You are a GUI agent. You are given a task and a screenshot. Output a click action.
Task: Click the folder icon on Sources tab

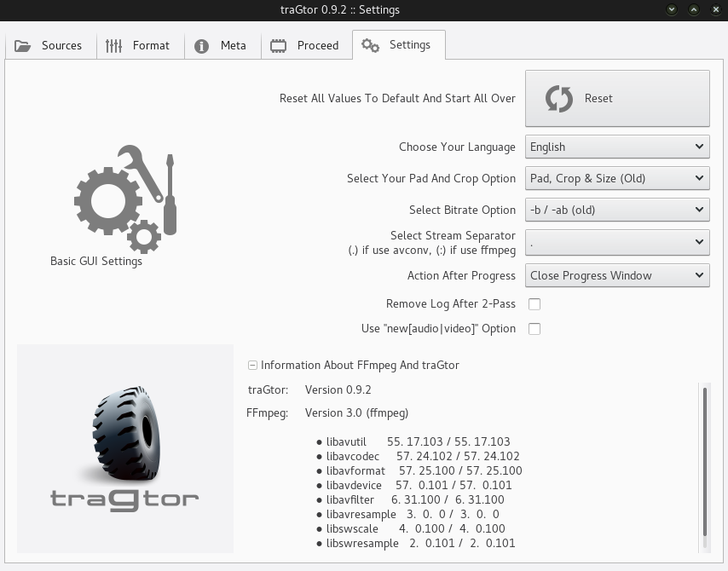22,46
